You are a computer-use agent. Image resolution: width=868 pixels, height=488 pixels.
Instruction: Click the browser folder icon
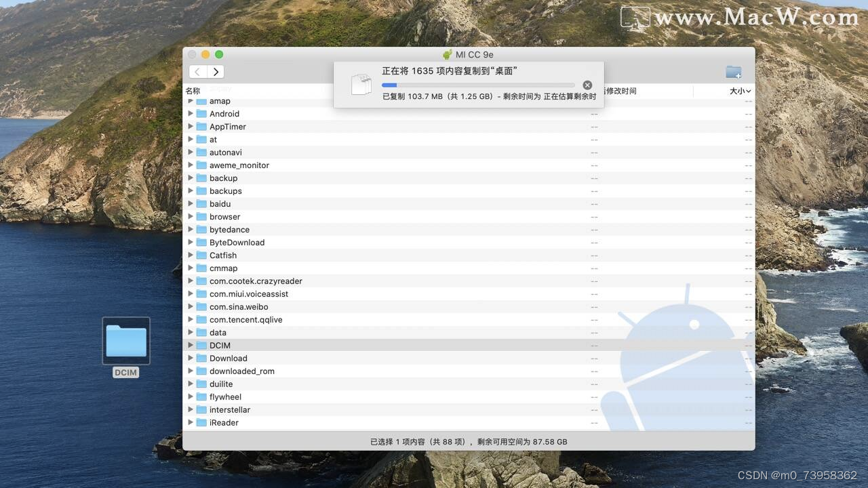201,217
